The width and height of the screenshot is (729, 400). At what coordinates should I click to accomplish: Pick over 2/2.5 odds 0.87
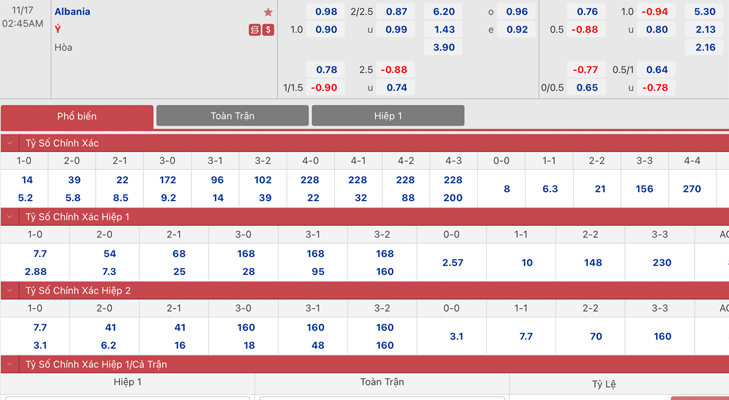(396, 12)
